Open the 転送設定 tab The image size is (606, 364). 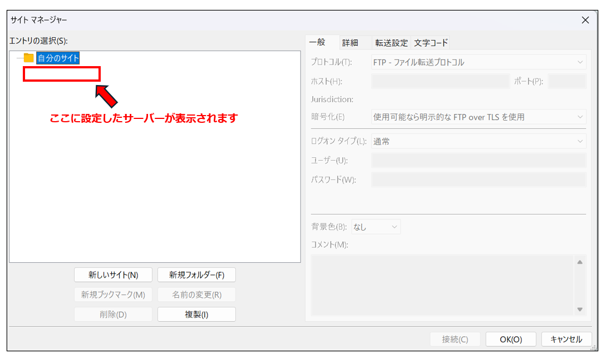pyautogui.click(x=392, y=43)
